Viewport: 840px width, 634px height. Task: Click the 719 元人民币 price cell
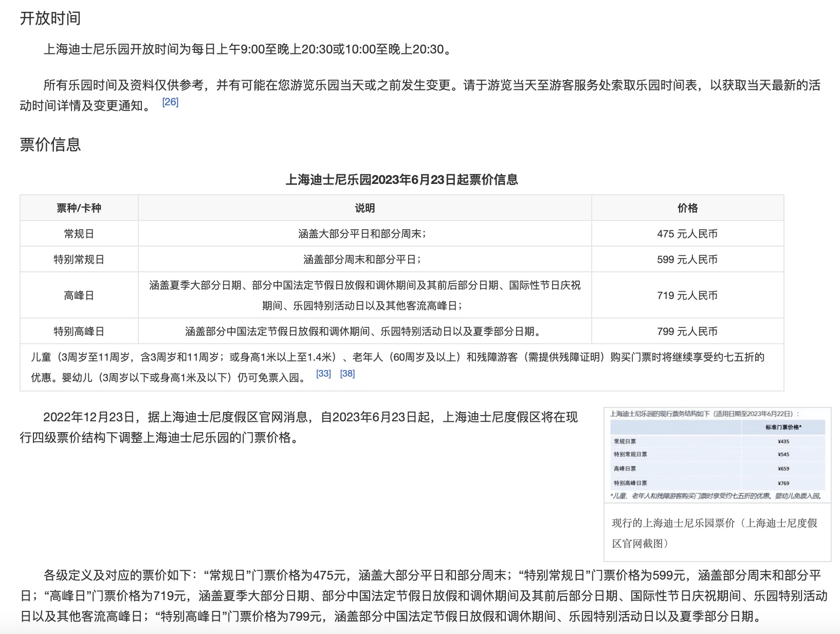(x=688, y=295)
